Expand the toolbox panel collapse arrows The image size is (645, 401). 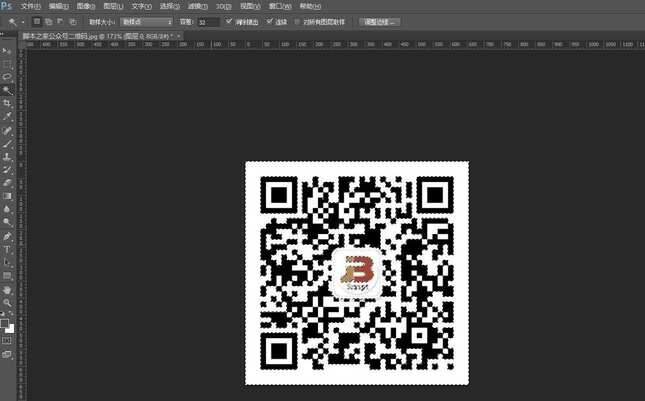click(x=4, y=33)
